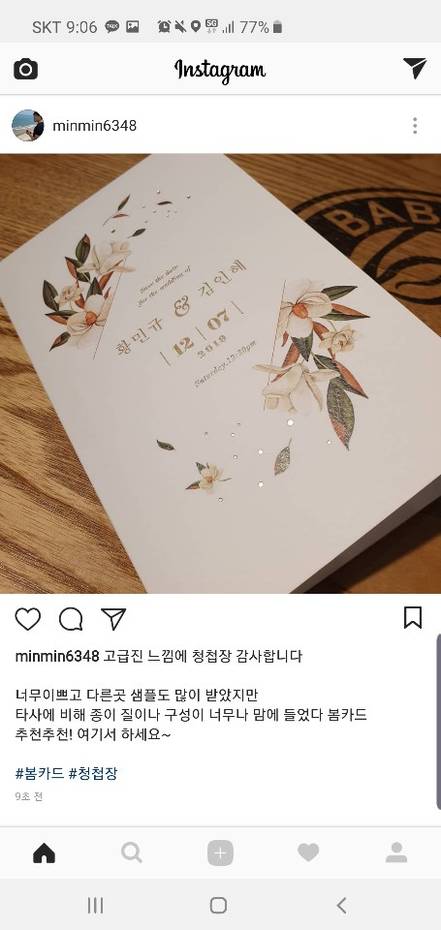Tap the Android back button
The height and width of the screenshot is (930, 441).
341,905
